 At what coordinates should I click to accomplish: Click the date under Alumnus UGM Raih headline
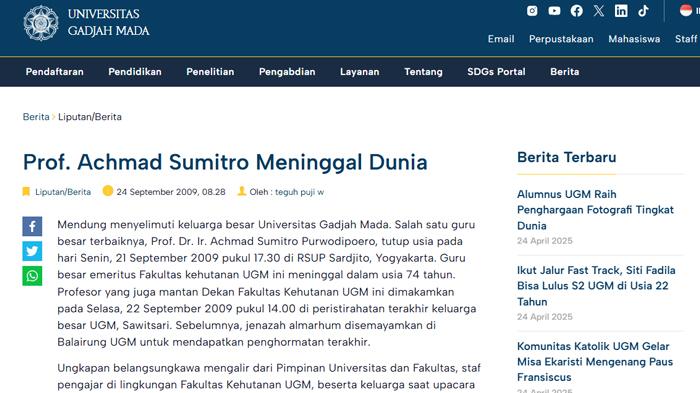[545, 241]
